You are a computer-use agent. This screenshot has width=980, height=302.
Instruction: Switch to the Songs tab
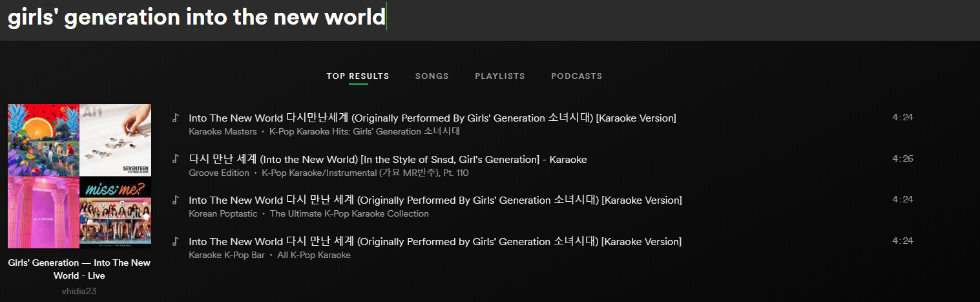[432, 76]
